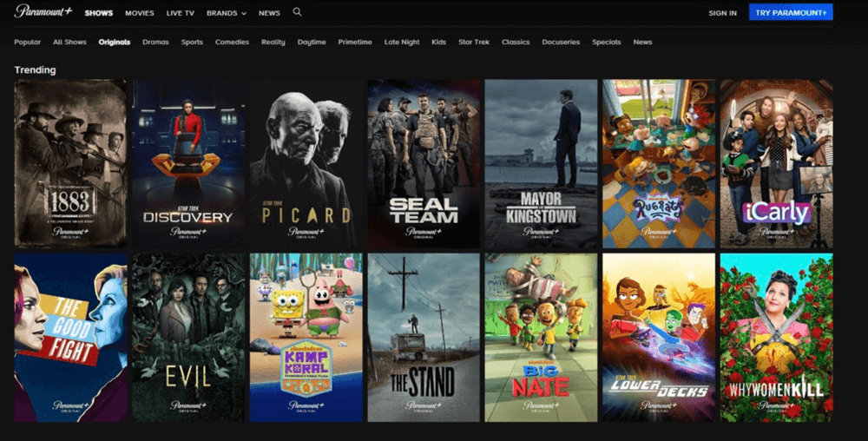Open the Comedies category
The image size is (868, 441).
[x=232, y=42]
